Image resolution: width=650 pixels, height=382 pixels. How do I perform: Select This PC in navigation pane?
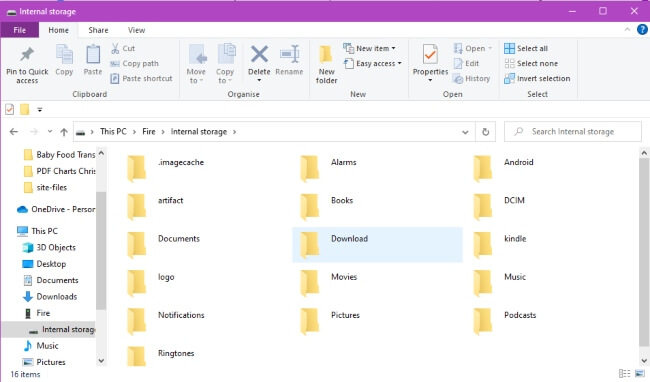37,231
